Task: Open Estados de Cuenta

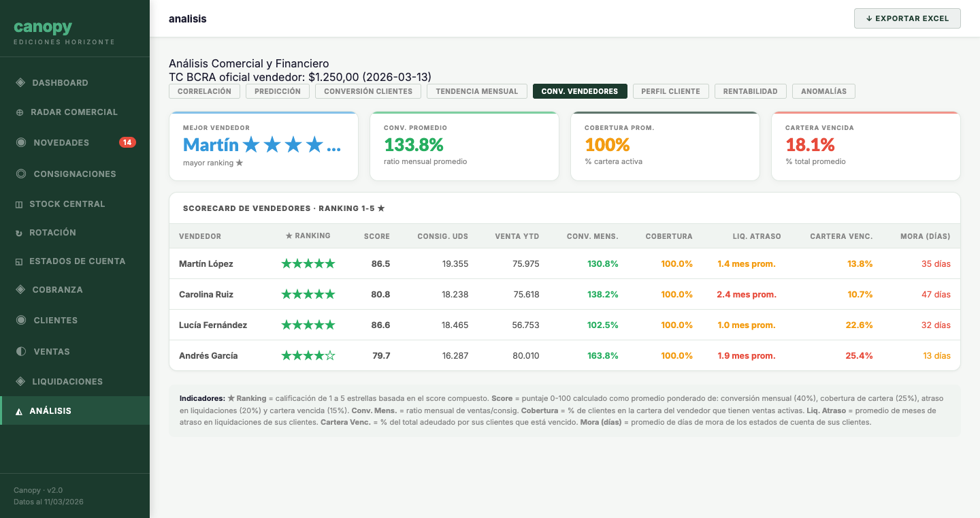Action: pyautogui.click(x=75, y=261)
